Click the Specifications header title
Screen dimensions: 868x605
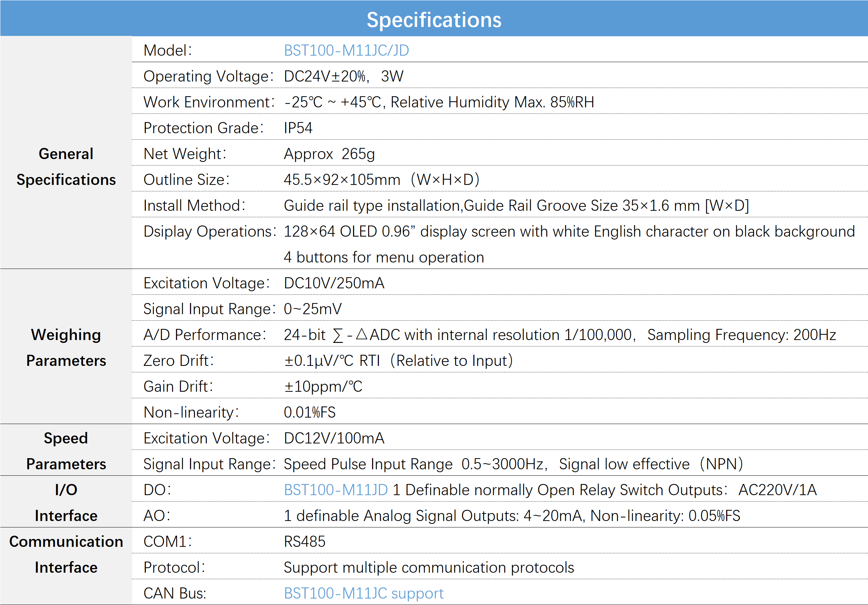(x=433, y=20)
